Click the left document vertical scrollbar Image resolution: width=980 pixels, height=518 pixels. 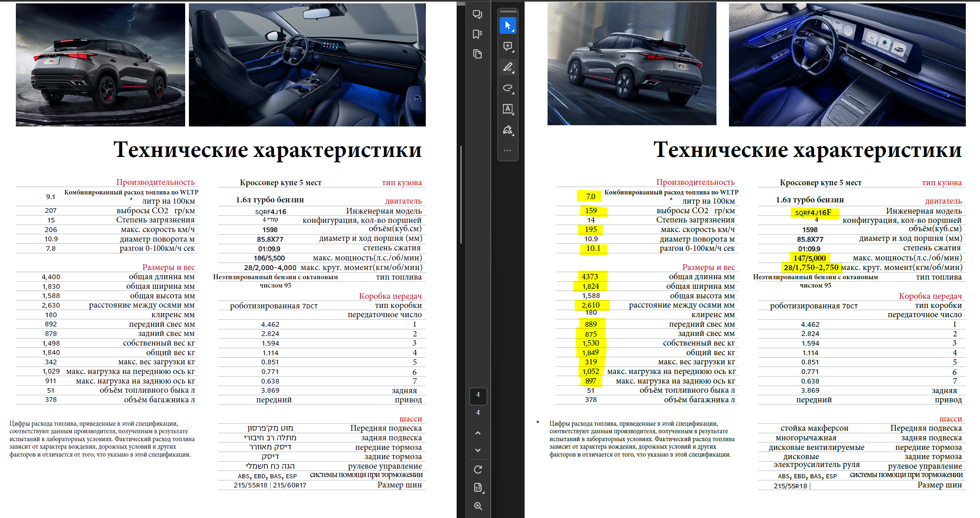click(x=461, y=195)
